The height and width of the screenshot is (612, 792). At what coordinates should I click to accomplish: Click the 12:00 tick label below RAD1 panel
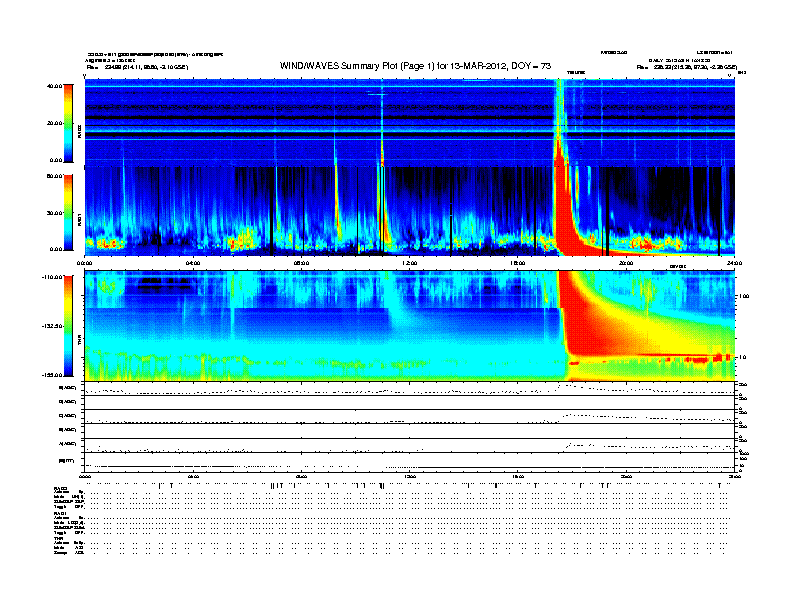410,263
